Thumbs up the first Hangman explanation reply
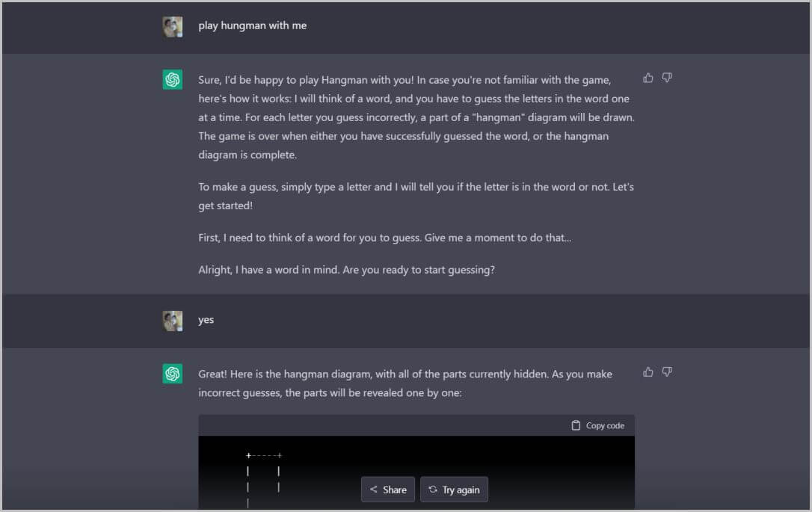Viewport: 812px width, 512px height. tap(648, 78)
